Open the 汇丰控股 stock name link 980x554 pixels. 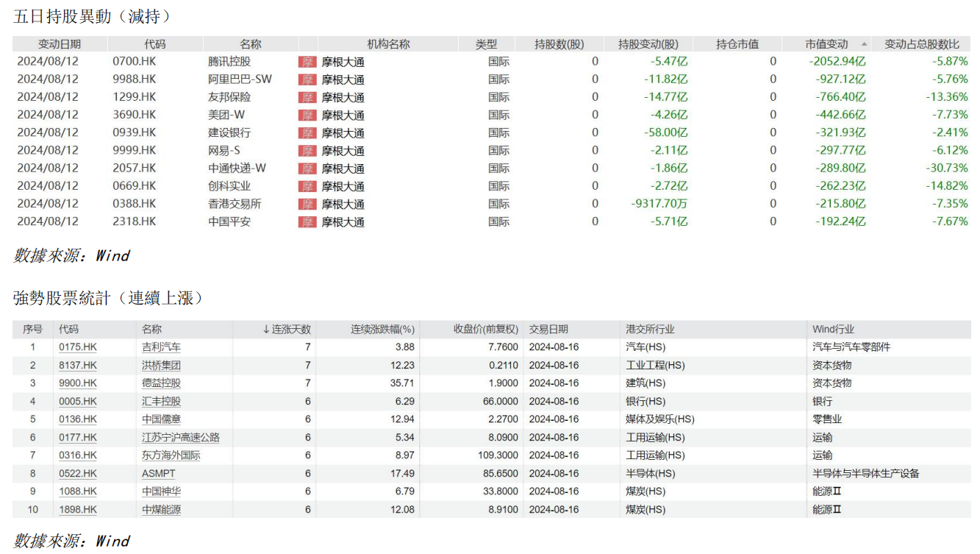point(161,402)
